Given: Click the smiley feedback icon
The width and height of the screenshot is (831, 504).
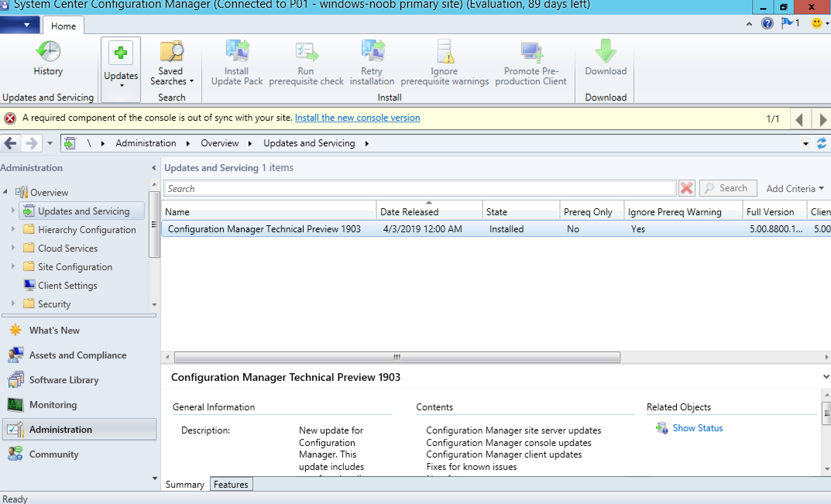Looking at the screenshot, I should [x=816, y=23].
